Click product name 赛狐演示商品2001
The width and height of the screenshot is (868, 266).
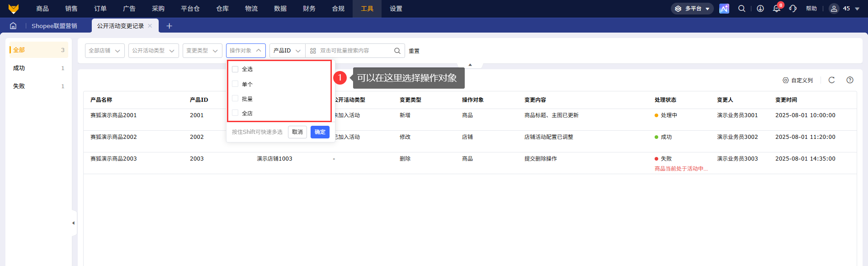pos(113,115)
